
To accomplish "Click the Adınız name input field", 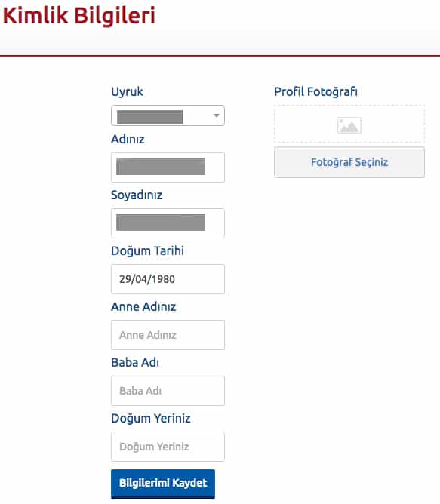I will [x=168, y=167].
